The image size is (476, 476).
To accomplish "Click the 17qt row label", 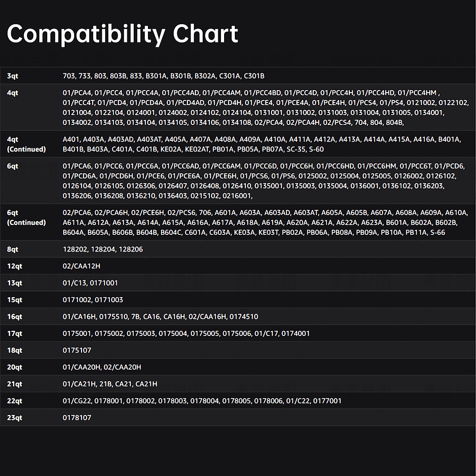I will 15,334.
